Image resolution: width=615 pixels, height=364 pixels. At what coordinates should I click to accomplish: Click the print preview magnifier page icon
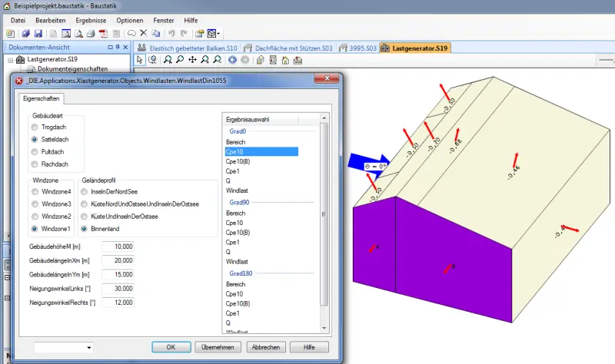point(78,33)
